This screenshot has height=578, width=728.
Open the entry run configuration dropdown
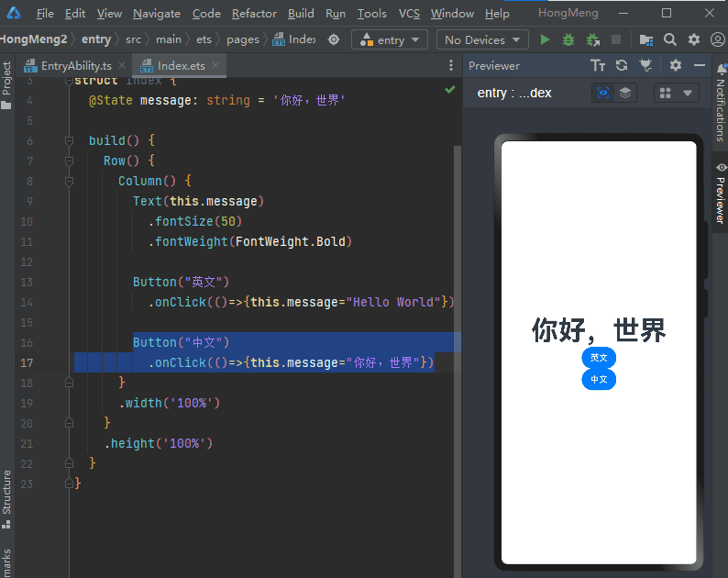tap(390, 39)
